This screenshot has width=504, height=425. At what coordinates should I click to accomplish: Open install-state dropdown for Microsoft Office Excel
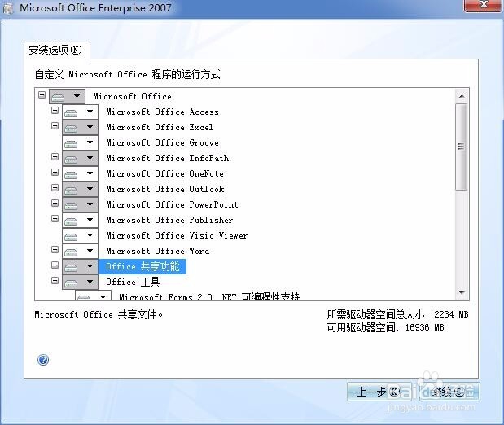[80, 127]
